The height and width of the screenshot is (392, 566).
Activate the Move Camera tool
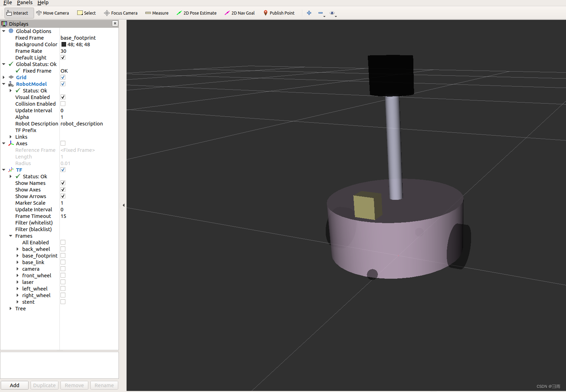tap(52, 13)
